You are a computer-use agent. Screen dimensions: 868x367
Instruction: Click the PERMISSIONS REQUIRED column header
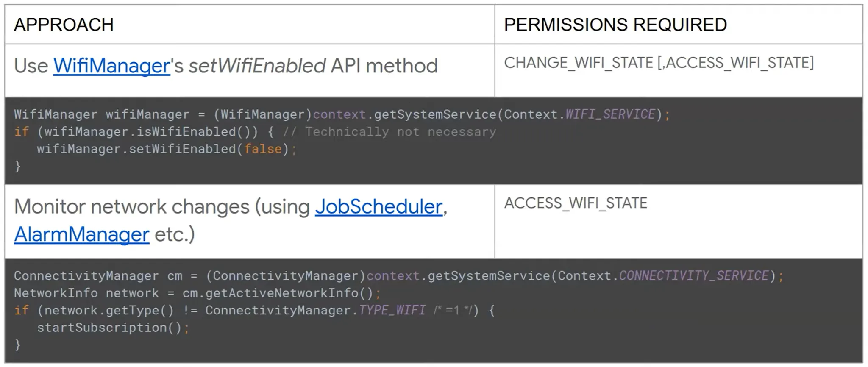pyautogui.click(x=615, y=25)
